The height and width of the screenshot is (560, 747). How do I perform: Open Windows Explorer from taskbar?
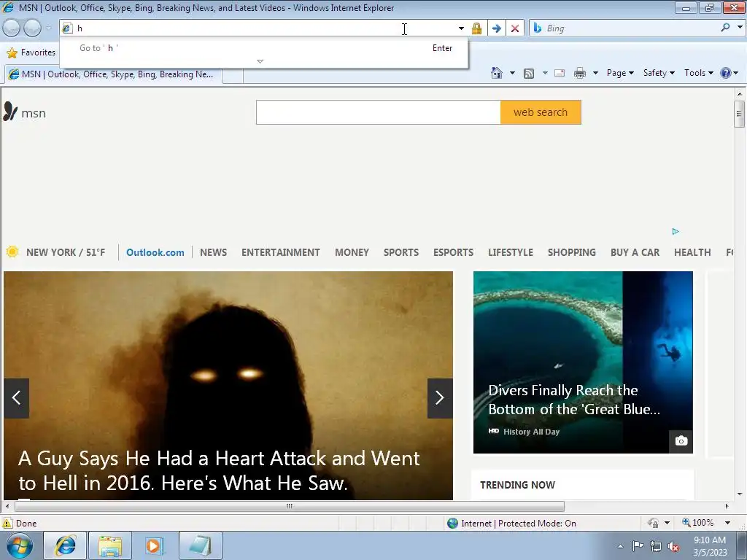pos(110,545)
